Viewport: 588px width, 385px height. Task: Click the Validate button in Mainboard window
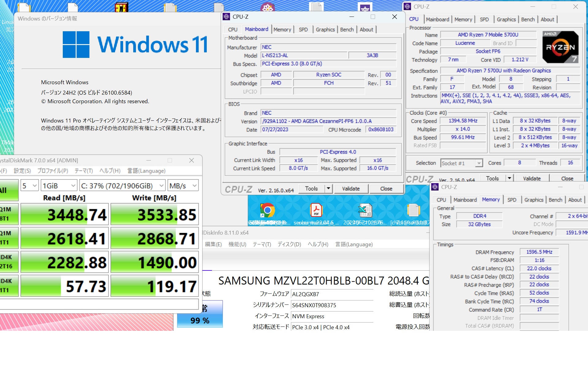click(351, 188)
